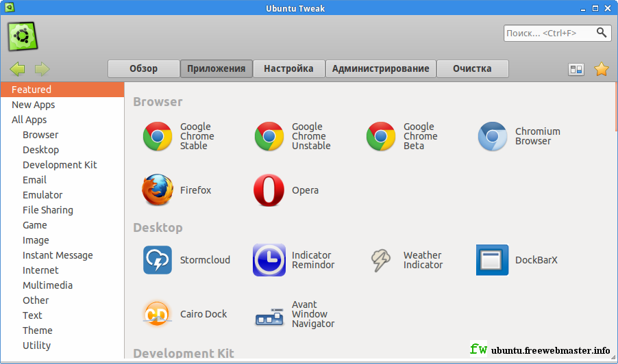Viewport: 618px width, 364px height.
Task: Select the Opera icon
Action: point(269,190)
